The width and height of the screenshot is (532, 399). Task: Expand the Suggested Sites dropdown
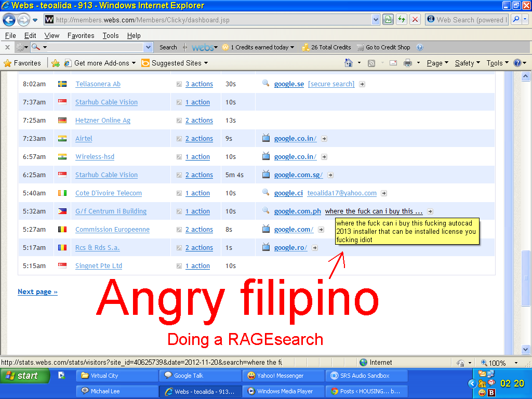point(206,63)
